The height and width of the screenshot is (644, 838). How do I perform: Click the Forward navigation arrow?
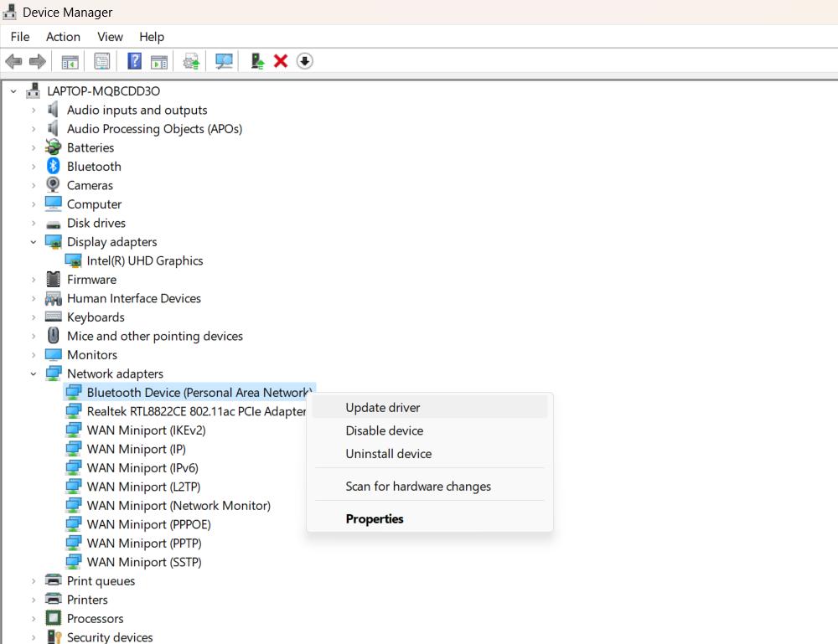click(36, 60)
